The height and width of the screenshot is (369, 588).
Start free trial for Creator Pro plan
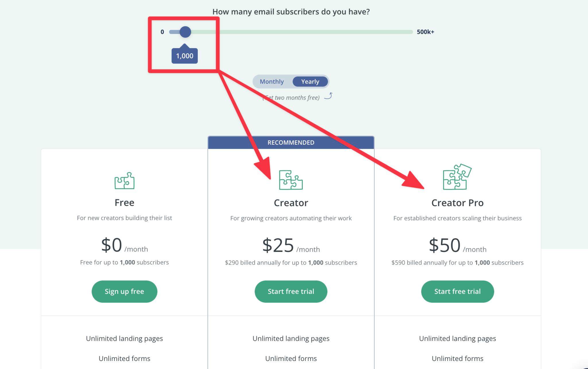coord(457,291)
